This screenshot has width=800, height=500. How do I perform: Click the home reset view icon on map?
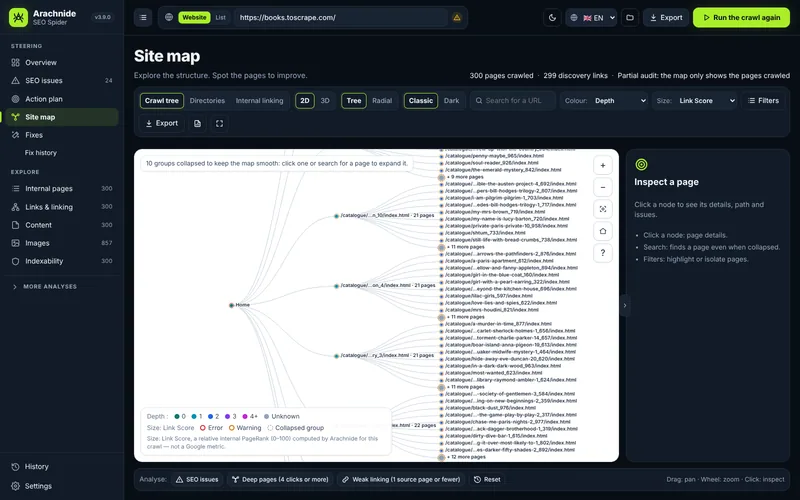point(603,231)
